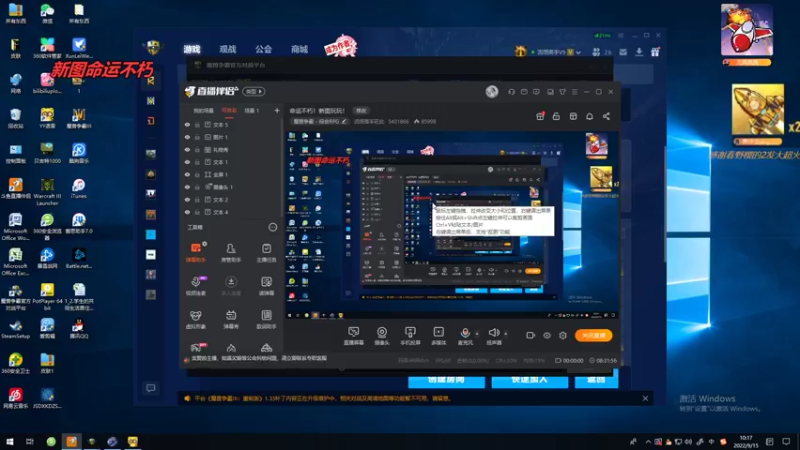The height and width of the screenshot is (450, 800).
Task: Open downloads icon in game platform
Action: click(639, 52)
